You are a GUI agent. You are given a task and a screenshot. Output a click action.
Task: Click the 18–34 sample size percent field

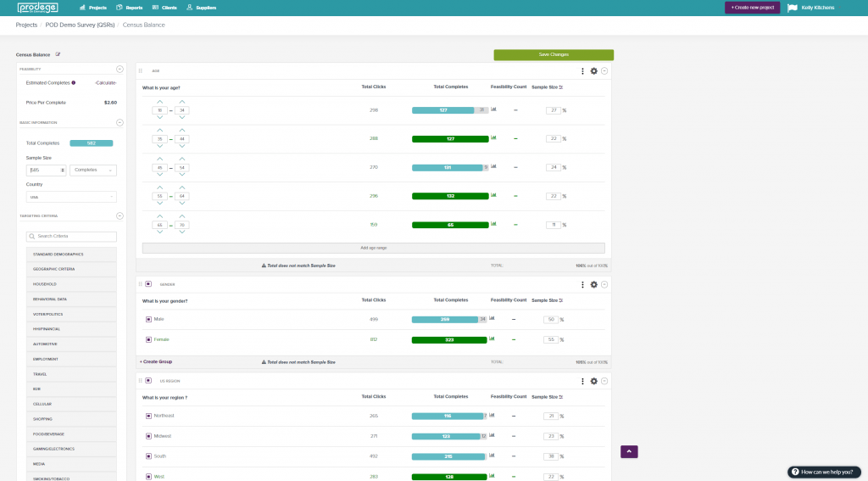(553, 110)
